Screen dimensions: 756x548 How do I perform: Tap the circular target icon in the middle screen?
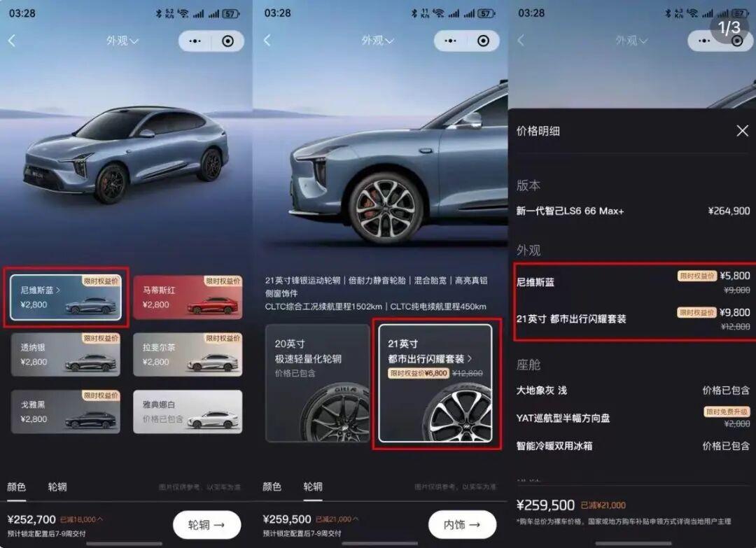click(x=482, y=41)
